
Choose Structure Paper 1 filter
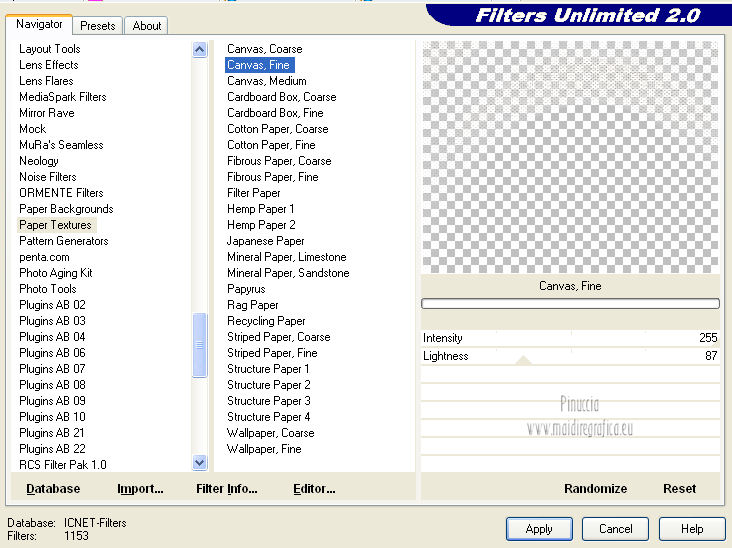268,369
